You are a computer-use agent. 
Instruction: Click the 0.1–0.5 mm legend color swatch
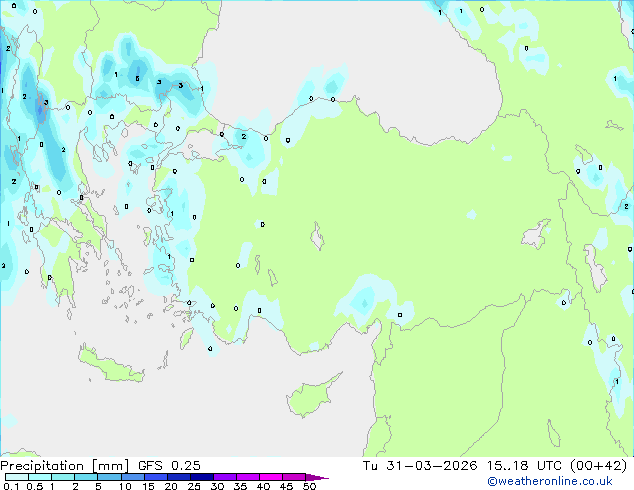point(17,477)
